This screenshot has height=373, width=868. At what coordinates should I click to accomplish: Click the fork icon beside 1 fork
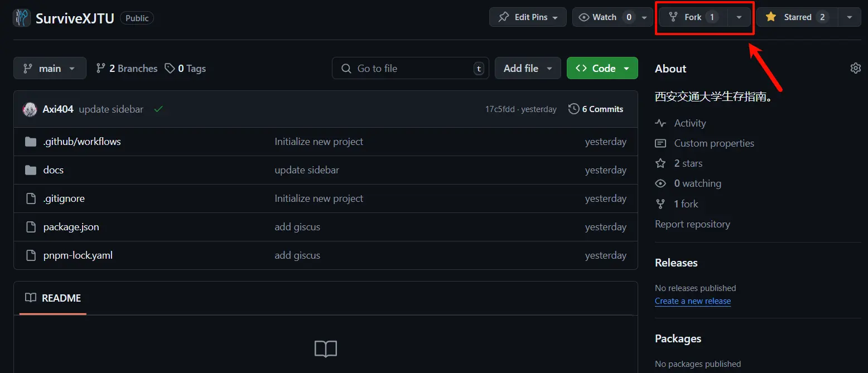[660, 204]
